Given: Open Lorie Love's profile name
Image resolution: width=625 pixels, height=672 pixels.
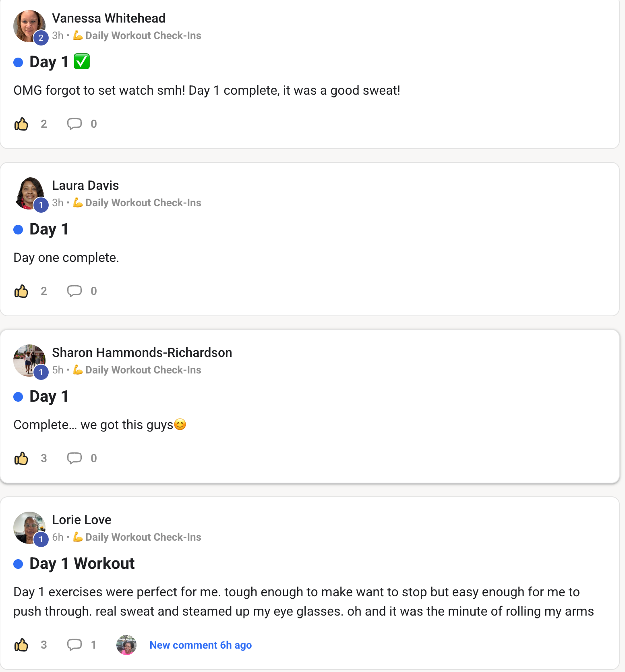Looking at the screenshot, I should 82,520.
